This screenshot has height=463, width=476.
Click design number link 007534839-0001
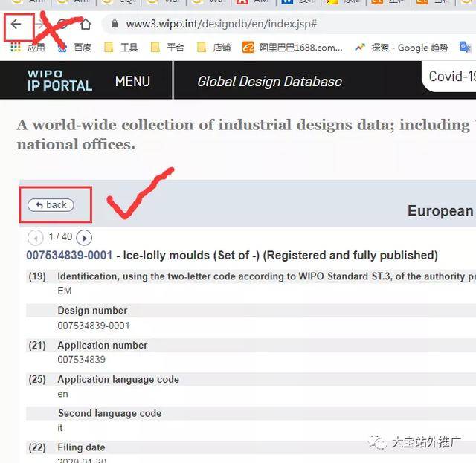click(69, 255)
